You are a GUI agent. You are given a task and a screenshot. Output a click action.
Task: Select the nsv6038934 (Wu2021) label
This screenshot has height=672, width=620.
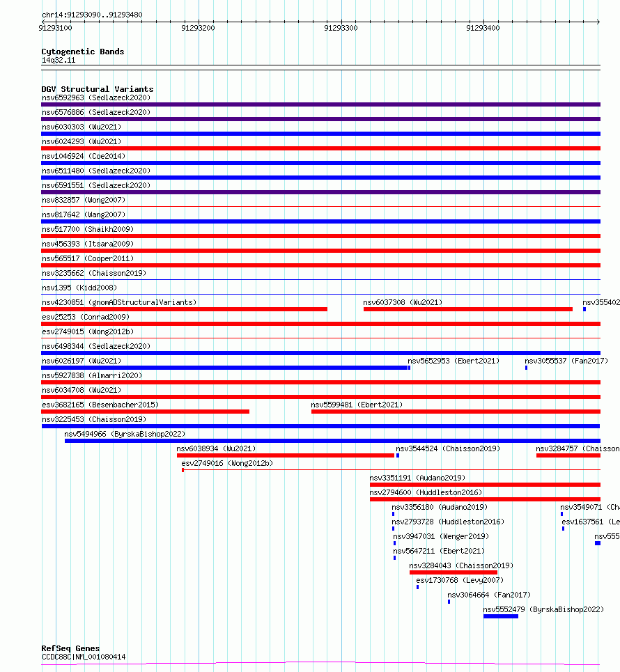[x=216, y=448]
